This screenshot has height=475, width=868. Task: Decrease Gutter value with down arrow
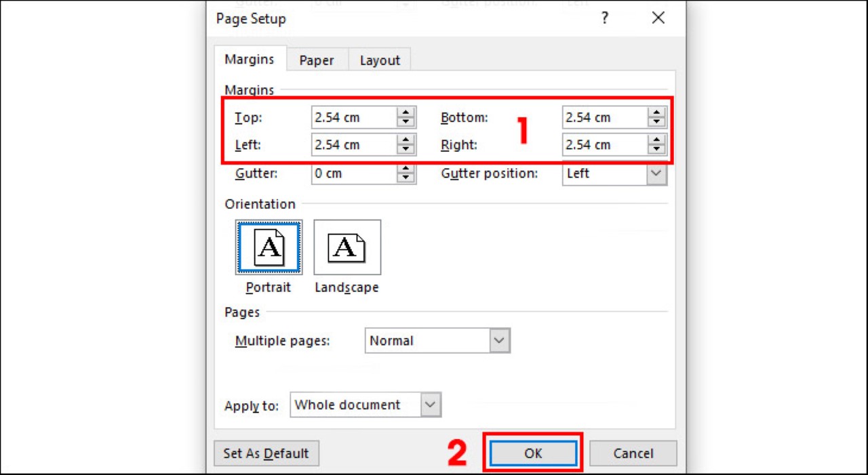pos(406,178)
